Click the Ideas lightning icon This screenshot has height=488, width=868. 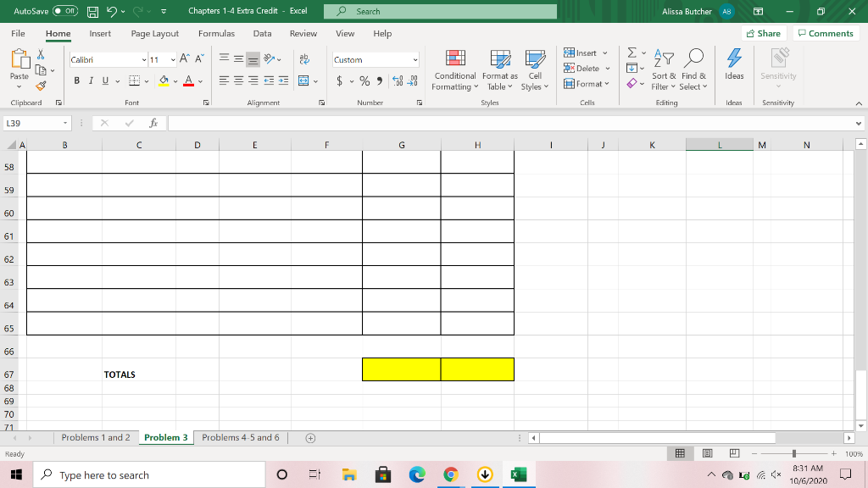point(735,64)
